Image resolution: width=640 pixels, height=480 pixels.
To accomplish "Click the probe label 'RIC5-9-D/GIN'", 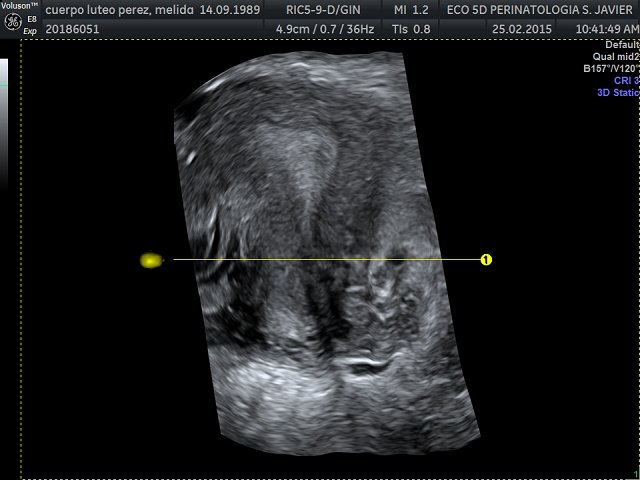I will click(x=322, y=9).
